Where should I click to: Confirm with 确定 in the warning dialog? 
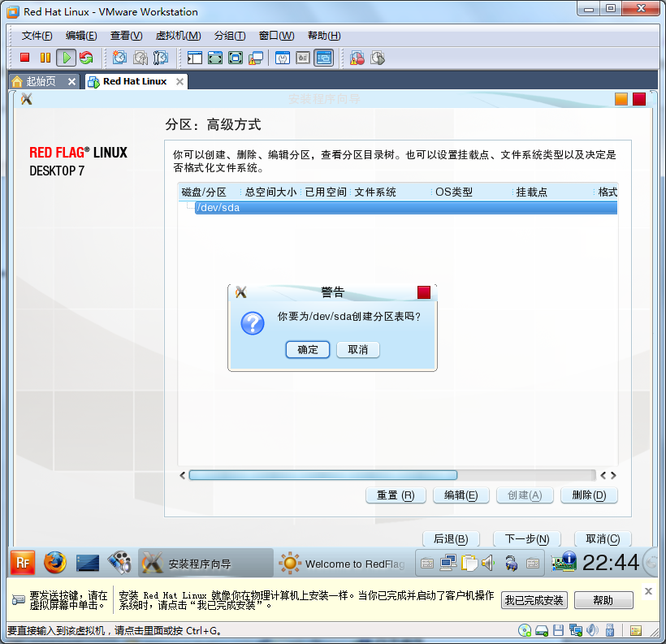[x=308, y=350]
